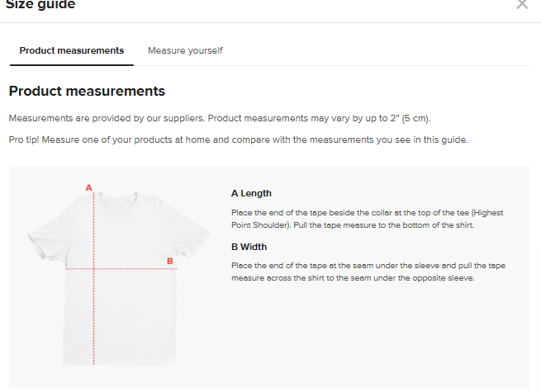This screenshot has width=541, height=392.
Task: Switch to the Measure yourself tab
Action: (185, 50)
